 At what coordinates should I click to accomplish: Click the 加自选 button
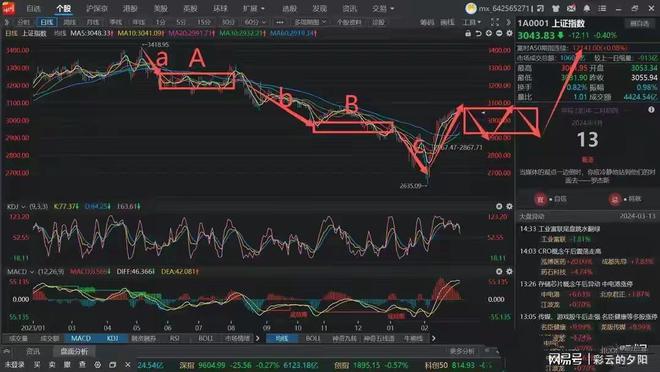(639, 23)
